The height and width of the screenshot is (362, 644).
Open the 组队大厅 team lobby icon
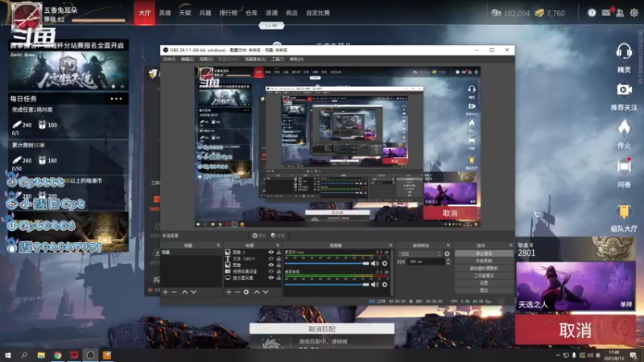[x=624, y=211]
